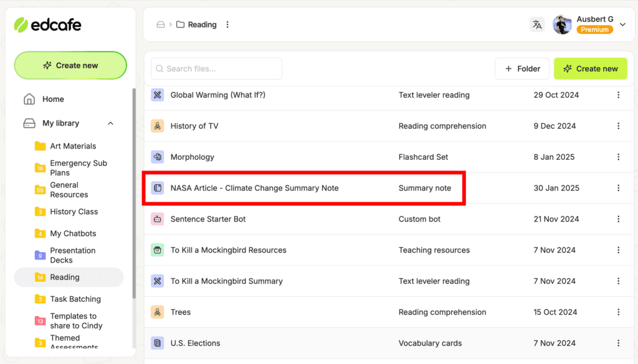
Task: Click the purple Presentation Decks folder icon
Action: click(40, 255)
